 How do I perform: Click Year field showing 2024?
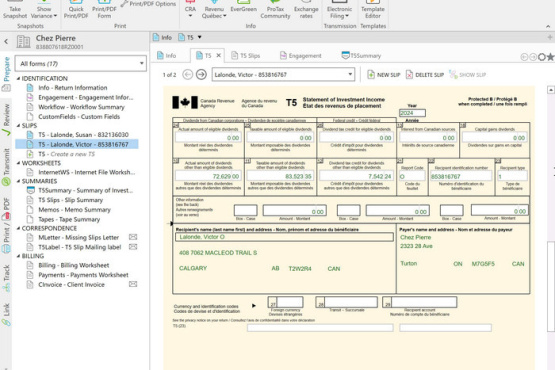pos(412,113)
